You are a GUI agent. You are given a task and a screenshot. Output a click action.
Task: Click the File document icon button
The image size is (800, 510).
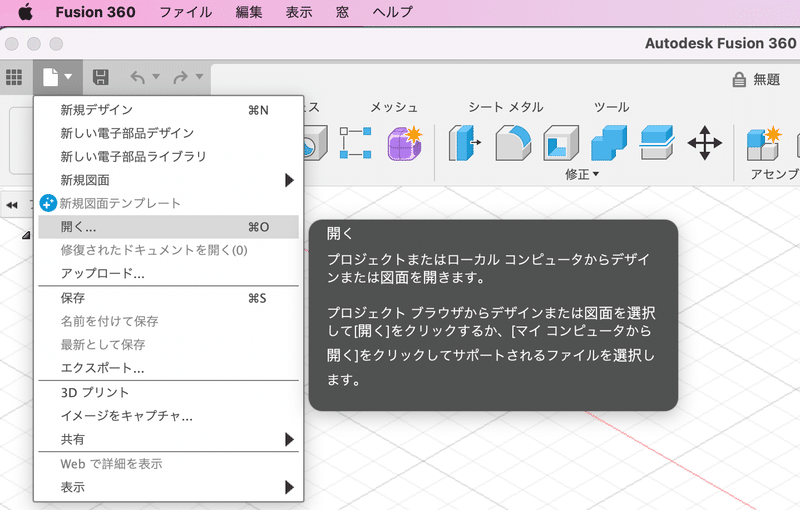[x=51, y=77]
